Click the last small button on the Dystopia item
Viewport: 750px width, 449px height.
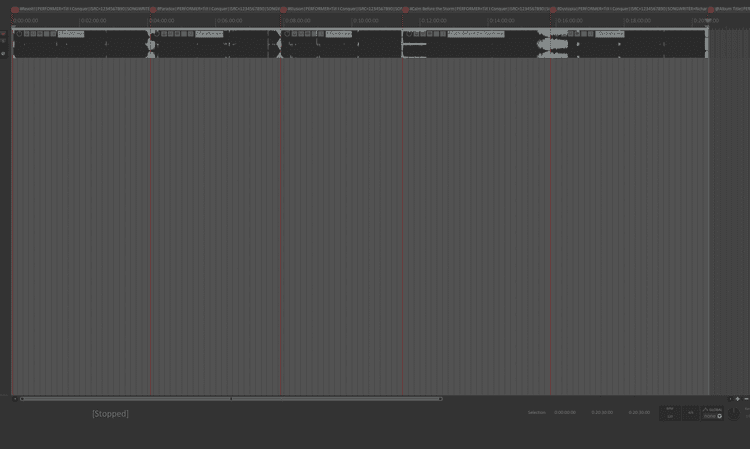point(591,34)
